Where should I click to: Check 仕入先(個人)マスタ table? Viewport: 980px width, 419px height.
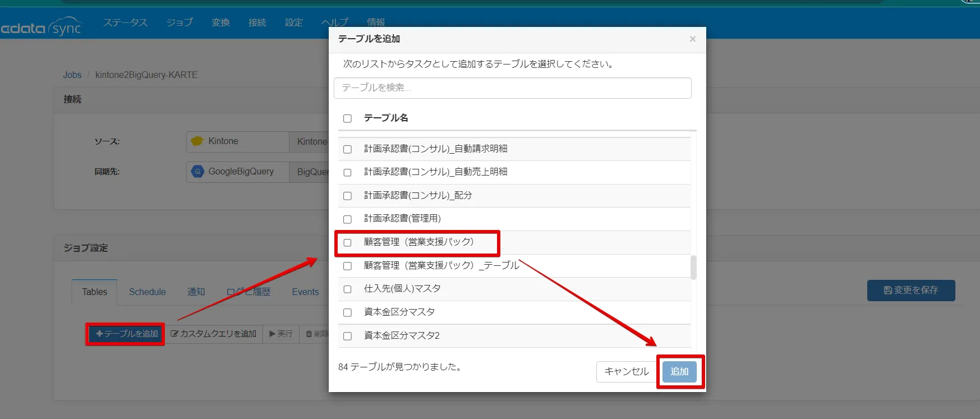[347, 289]
